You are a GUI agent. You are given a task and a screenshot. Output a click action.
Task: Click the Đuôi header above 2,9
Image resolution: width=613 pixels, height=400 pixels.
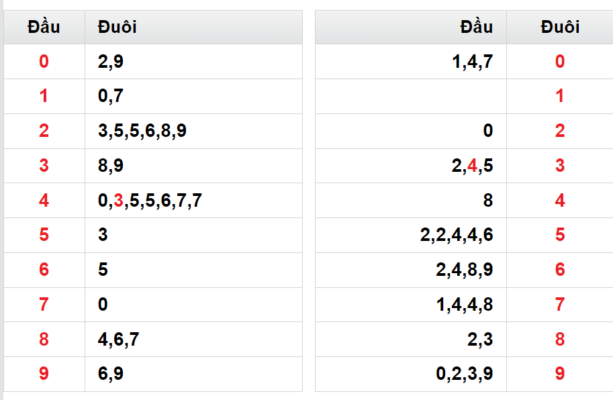pyautogui.click(x=117, y=27)
